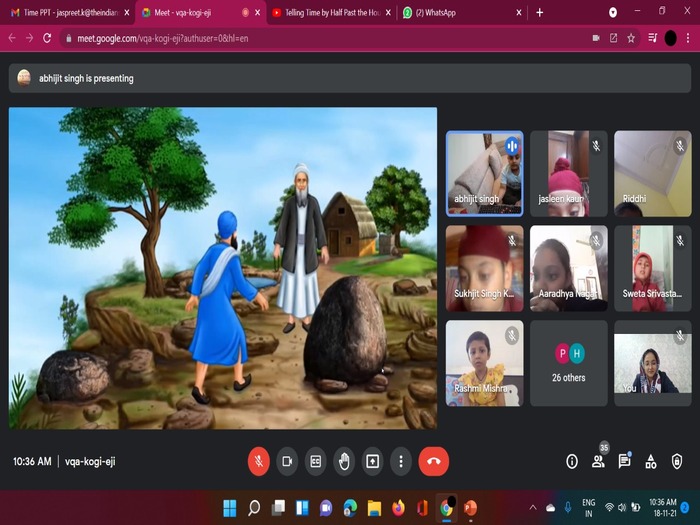Open Chrome profile avatar

(x=671, y=38)
